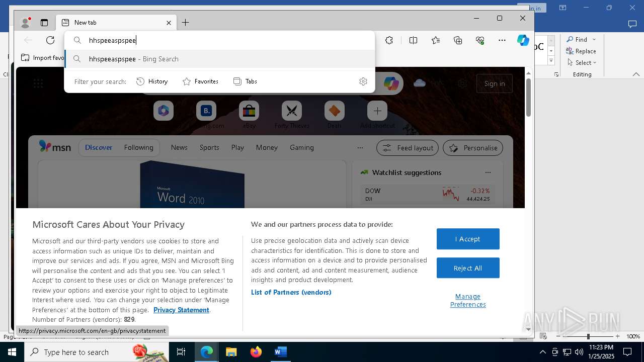The width and height of the screenshot is (644, 362).
Task: Click Reject All cookies button
Action: pyautogui.click(x=468, y=268)
